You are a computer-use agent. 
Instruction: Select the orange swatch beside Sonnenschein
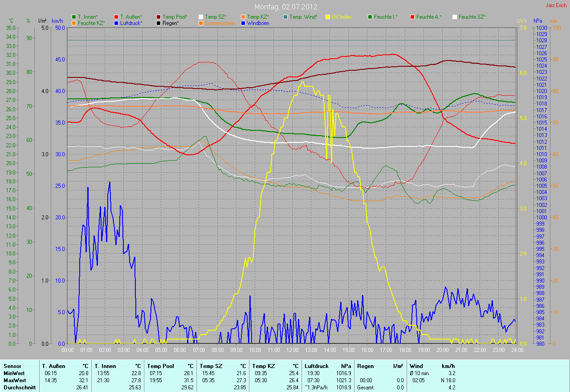[x=201, y=23]
